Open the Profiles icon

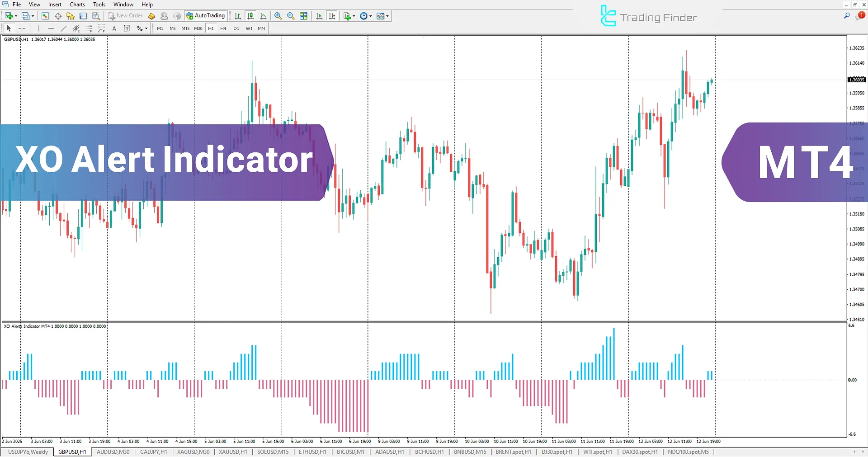point(26,16)
